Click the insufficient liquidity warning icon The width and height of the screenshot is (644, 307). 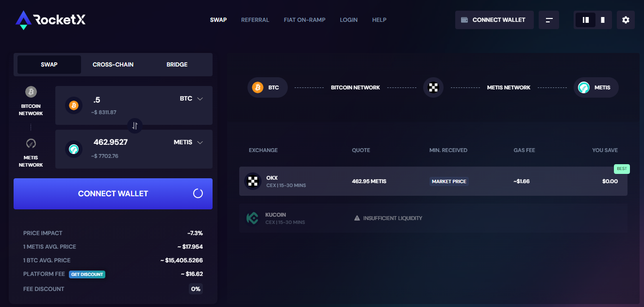click(x=357, y=218)
